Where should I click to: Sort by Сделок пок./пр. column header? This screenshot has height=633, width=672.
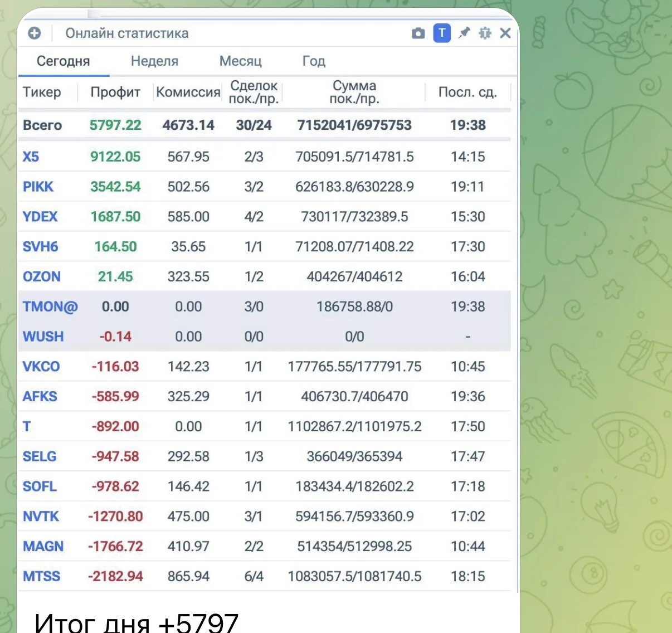254,92
